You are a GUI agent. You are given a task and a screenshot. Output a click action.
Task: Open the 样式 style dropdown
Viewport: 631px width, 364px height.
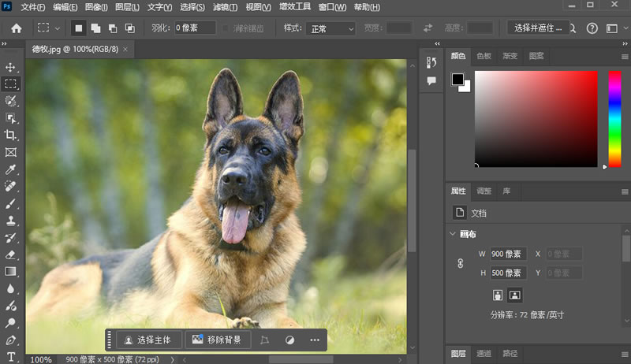click(x=331, y=28)
